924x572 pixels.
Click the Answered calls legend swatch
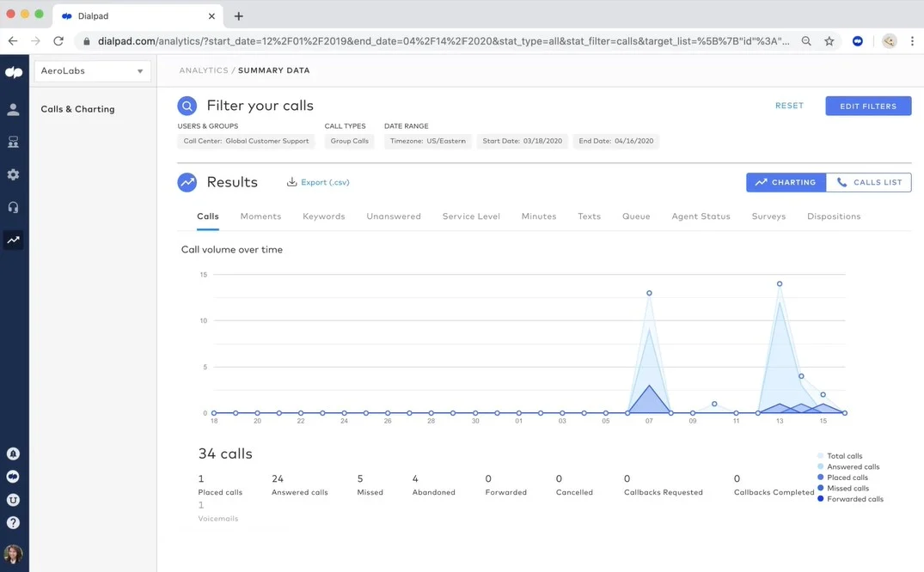(x=820, y=466)
